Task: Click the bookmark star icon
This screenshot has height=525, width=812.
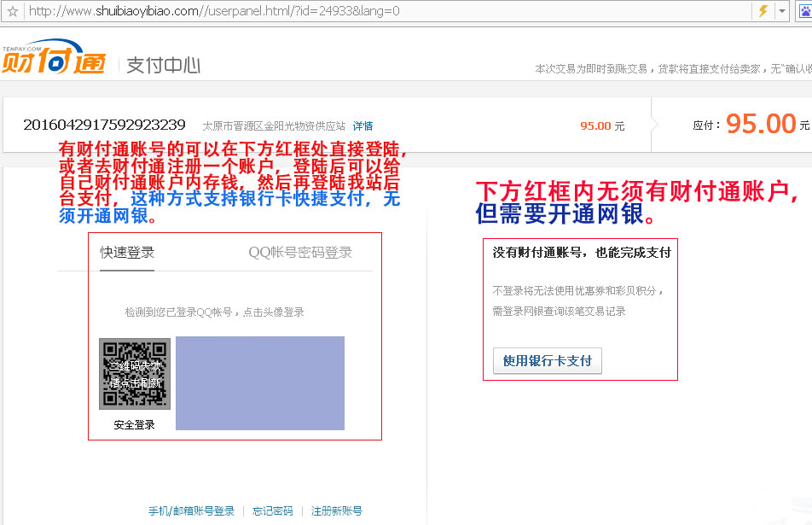Action: (12, 12)
